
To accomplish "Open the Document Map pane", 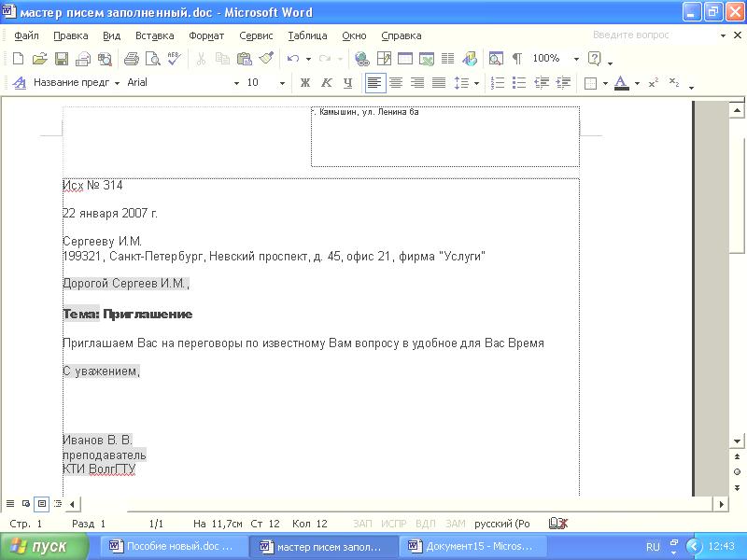I will coord(496,59).
